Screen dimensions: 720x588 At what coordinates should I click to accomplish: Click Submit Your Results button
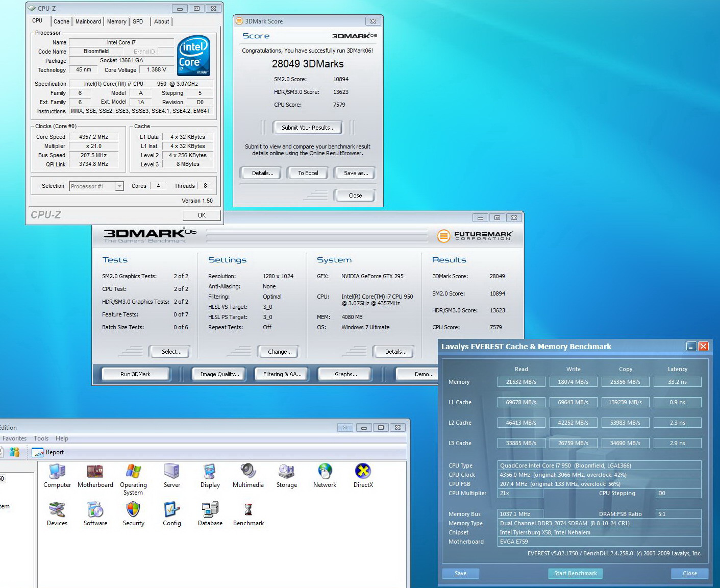click(308, 128)
